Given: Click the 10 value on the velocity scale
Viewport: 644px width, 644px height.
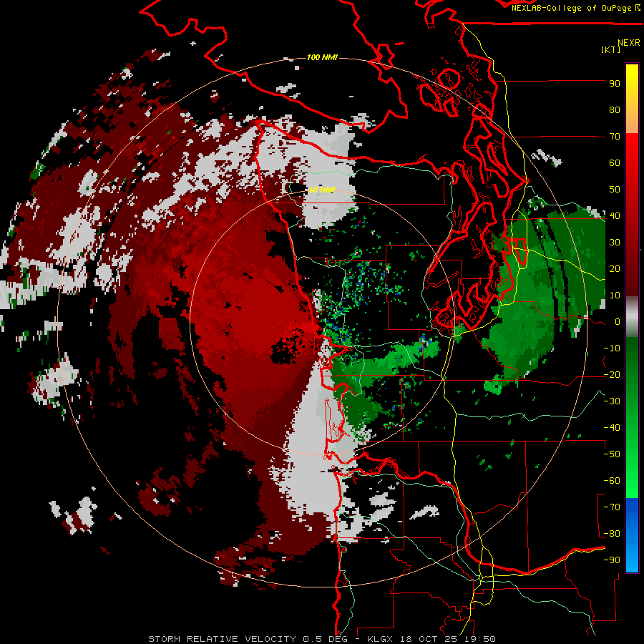Looking at the screenshot, I should pyautogui.click(x=615, y=296).
